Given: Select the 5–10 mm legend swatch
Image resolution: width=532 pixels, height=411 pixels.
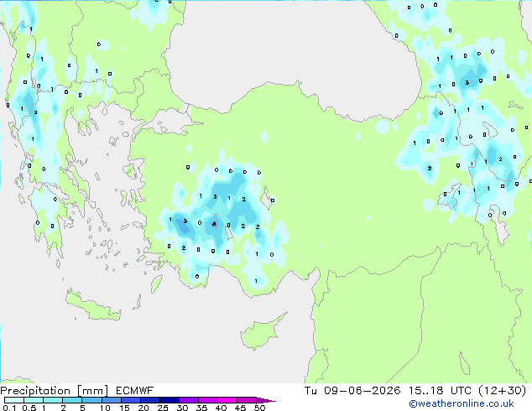Looking at the screenshot, I should click(x=91, y=400).
